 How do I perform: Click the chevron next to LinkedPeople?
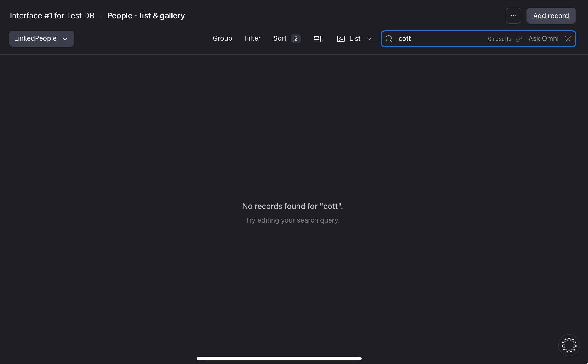tap(65, 39)
